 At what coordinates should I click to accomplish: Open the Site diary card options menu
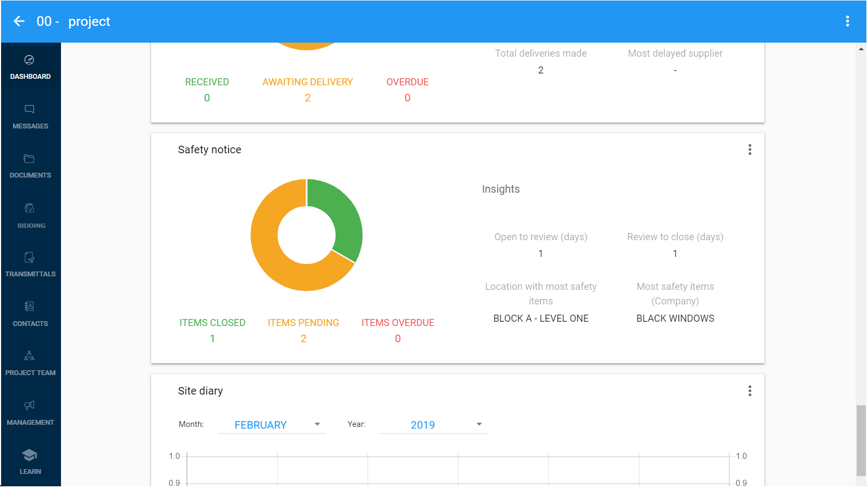(750, 391)
